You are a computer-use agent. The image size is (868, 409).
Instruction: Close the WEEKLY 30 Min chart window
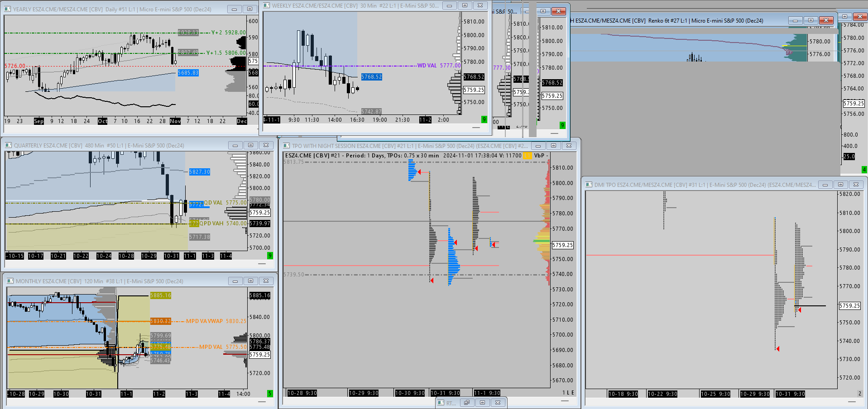click(480, 5)
